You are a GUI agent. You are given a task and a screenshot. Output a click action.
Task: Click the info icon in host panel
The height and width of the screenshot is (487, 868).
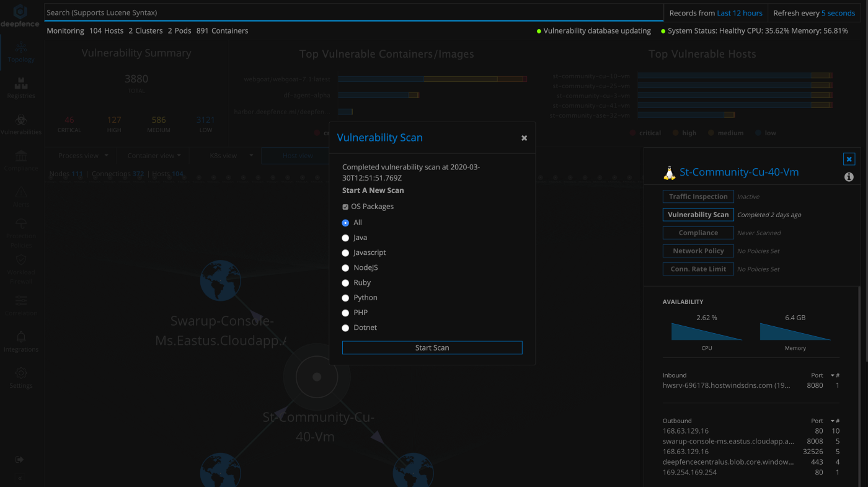point(849,177)
